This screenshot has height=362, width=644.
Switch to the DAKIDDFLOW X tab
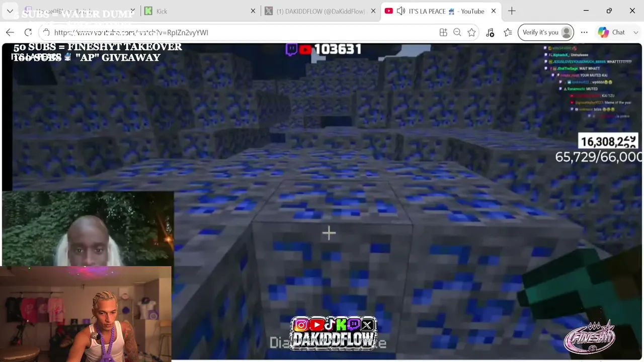(320, 11)
